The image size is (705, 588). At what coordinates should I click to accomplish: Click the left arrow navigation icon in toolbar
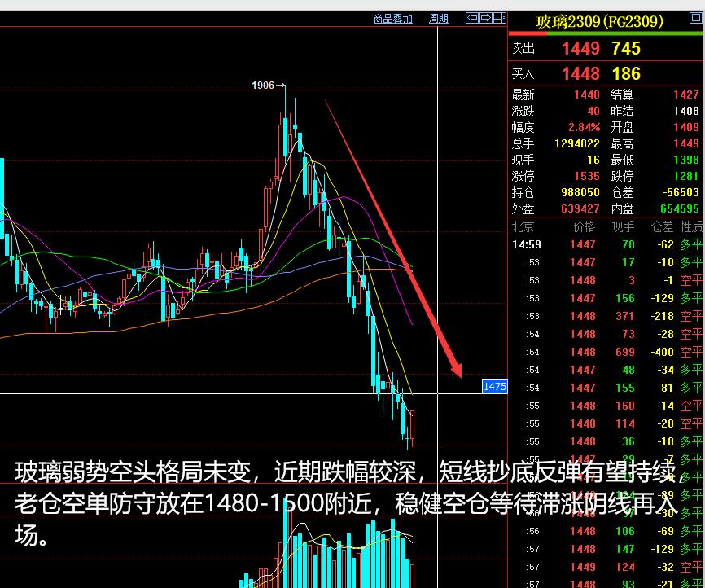pos(472,18)
